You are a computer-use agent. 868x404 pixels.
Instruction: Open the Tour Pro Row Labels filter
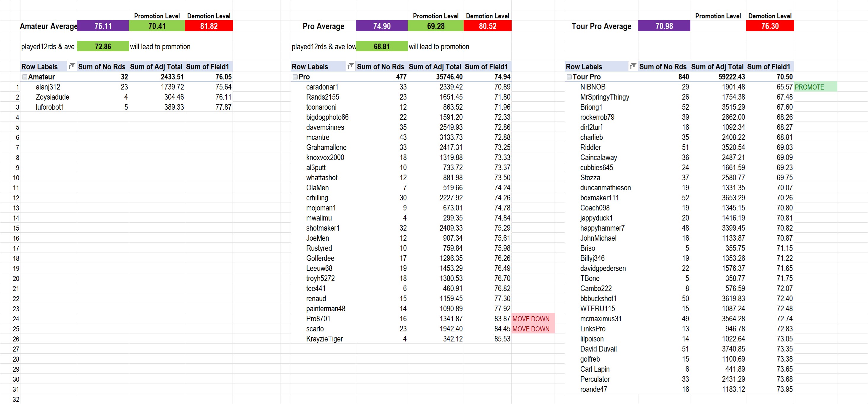pos(633,66)
